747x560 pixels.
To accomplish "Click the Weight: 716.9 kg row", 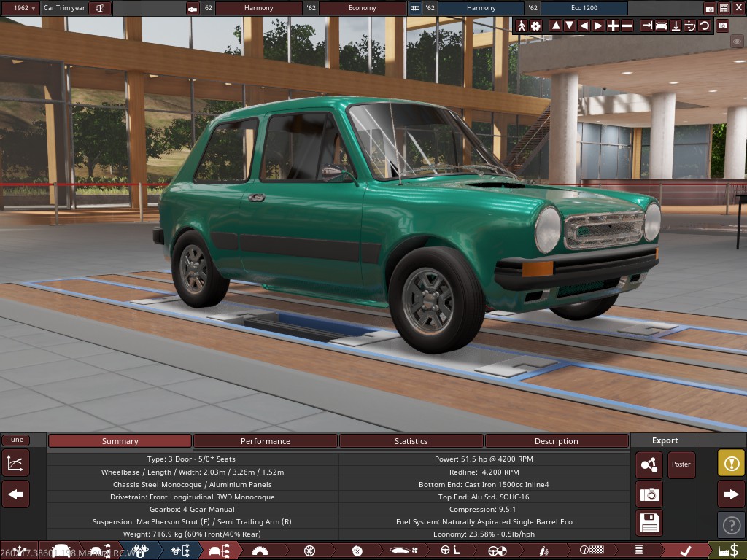I will 192,534.
